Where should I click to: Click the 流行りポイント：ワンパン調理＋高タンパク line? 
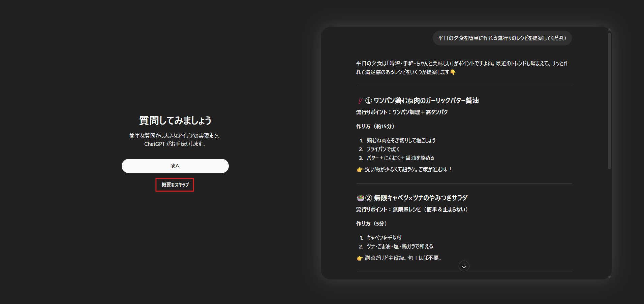point(402,112)
